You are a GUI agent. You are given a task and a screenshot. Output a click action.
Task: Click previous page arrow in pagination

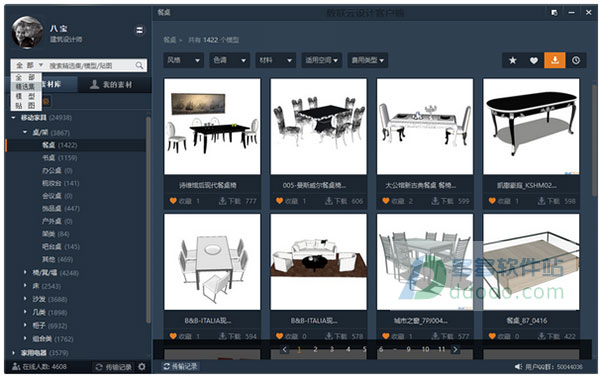click(x=284, y=349)
